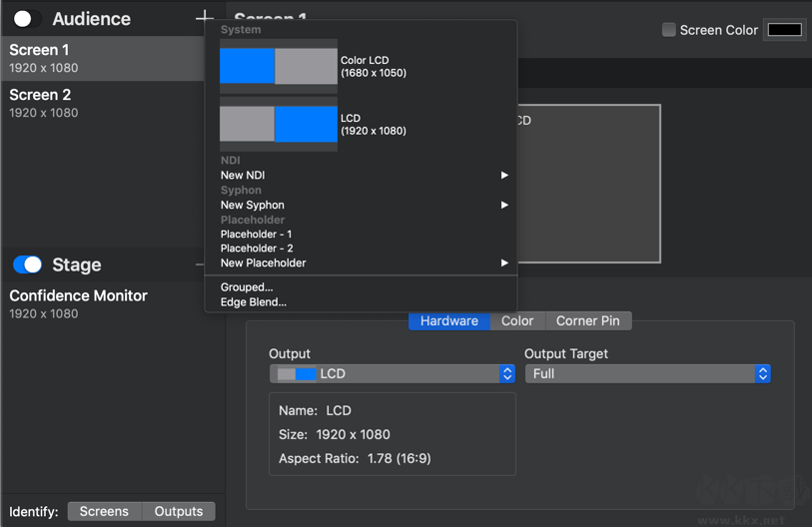
Task: Choose Placeholder - 2 from menu
Action: click(257, 248)
